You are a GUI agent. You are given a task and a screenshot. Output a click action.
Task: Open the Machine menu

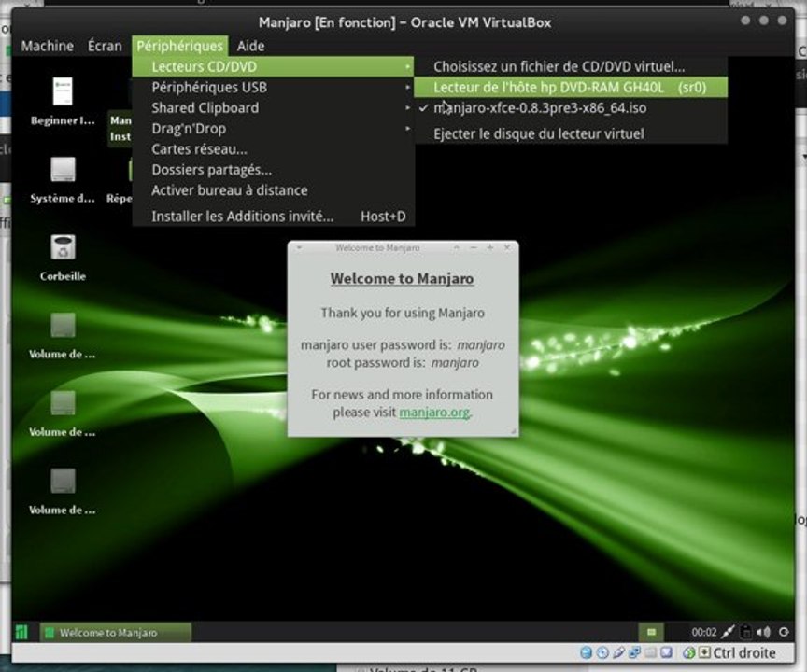click(x=48, y=46)
